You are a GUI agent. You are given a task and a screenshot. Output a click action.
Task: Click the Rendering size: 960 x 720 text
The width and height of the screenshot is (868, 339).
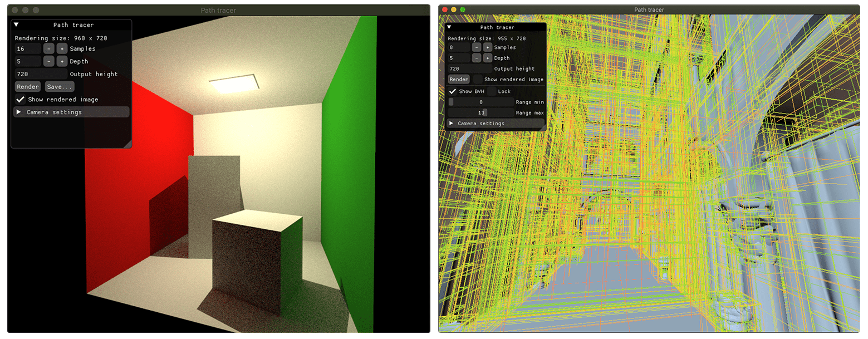pyautogui.click(x=61, y=38)
